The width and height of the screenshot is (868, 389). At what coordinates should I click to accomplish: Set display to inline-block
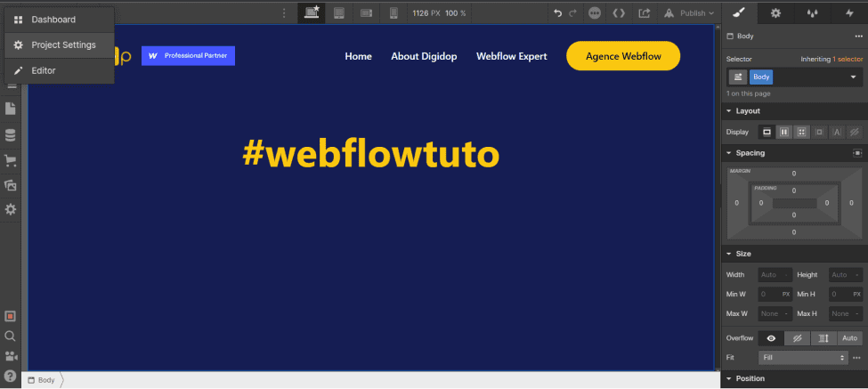point(819,132)
